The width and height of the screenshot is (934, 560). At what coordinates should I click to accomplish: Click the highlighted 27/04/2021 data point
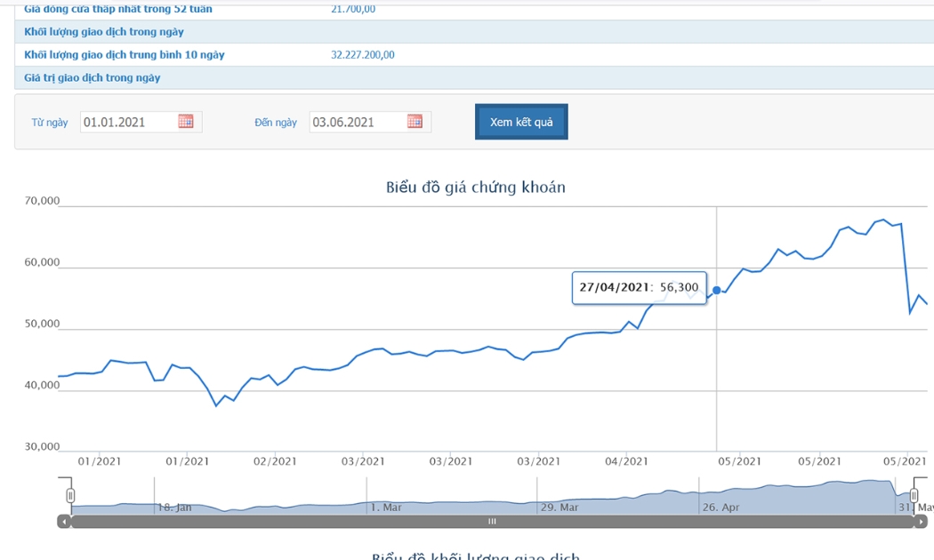click(717, 290)
